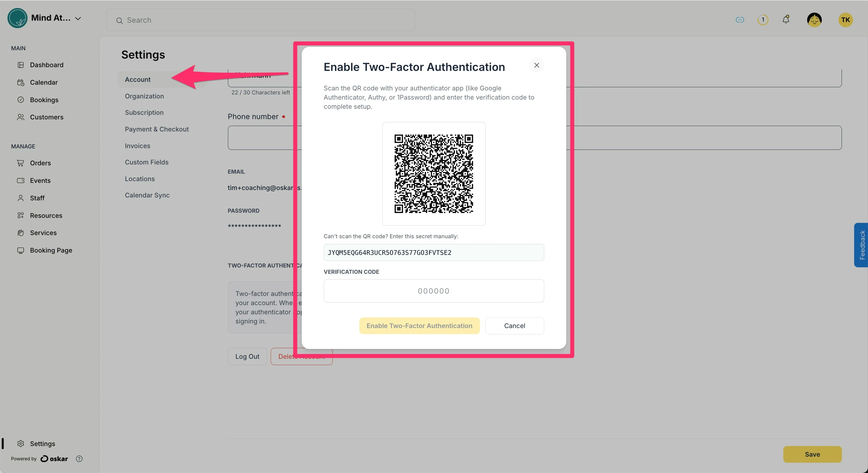Screen dimensions: 868x473
Task: Open notifications via the bell icon
Action: (786, 20)
